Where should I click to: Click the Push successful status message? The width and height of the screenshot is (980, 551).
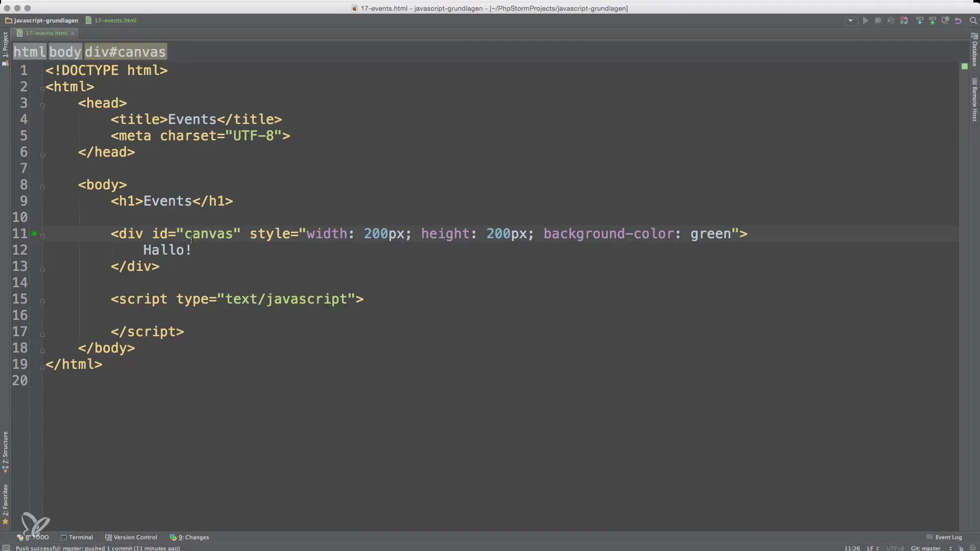point(97,548)
